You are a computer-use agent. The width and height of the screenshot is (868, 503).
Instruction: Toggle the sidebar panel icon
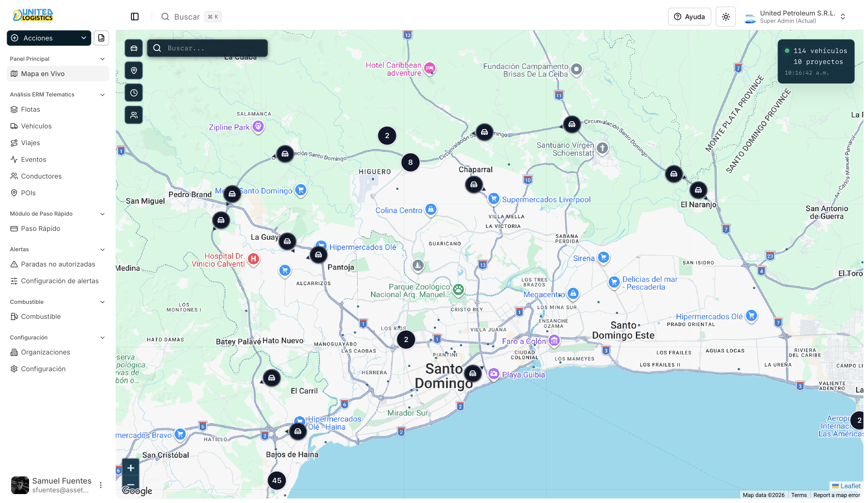135,16
